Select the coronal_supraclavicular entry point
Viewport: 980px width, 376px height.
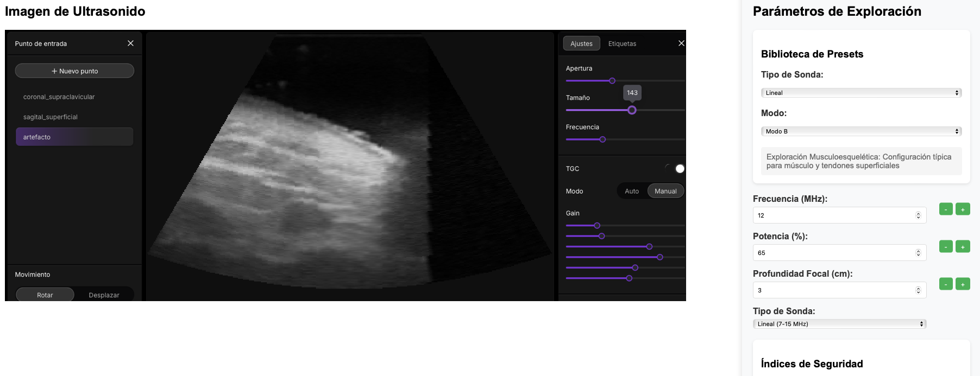coord(59,97)
